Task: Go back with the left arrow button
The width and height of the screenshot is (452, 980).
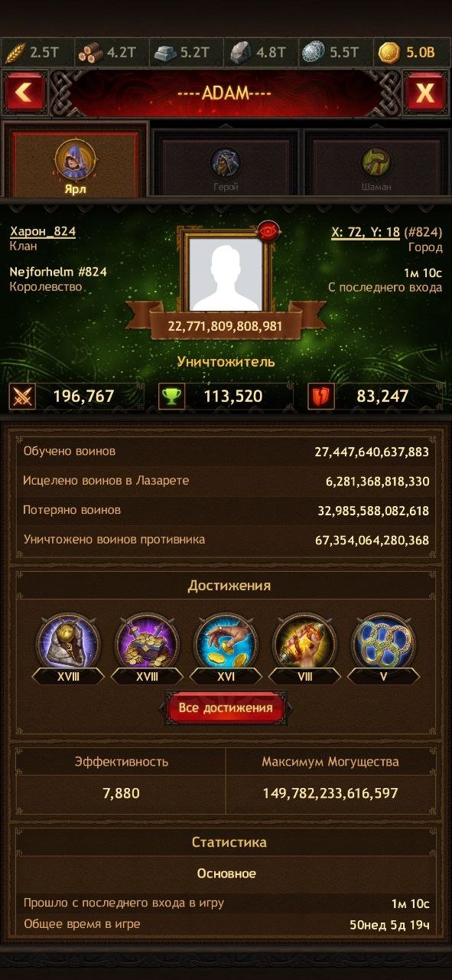Action: 24,93
